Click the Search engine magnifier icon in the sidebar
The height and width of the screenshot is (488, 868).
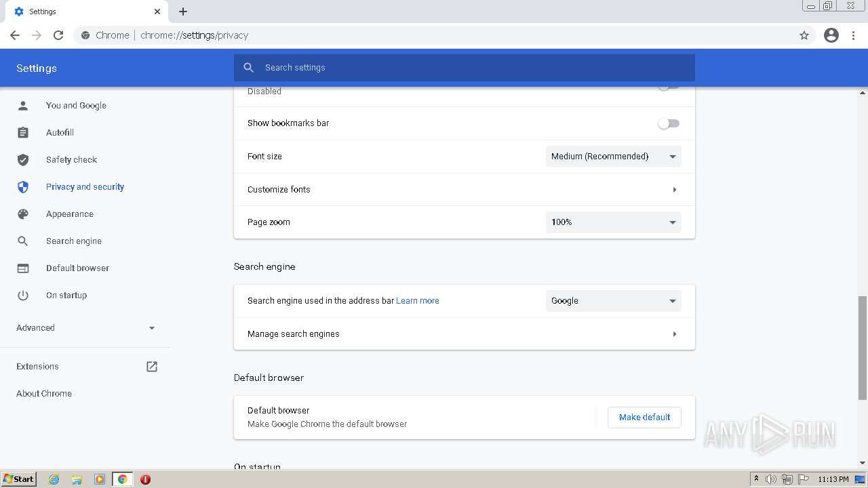pos(23,241)
